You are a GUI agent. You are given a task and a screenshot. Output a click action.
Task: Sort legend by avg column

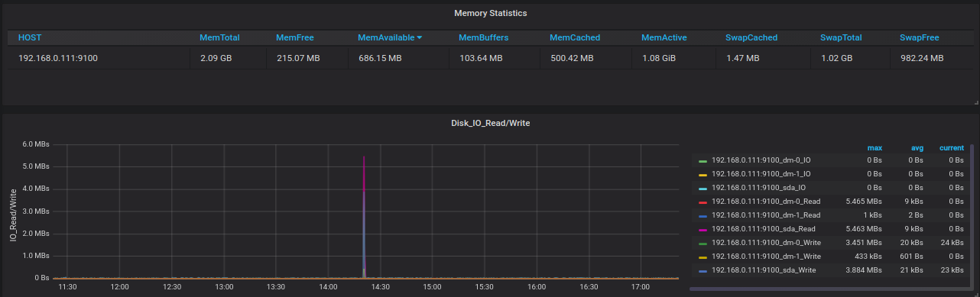pyautogui.click(x=918, y=148)
